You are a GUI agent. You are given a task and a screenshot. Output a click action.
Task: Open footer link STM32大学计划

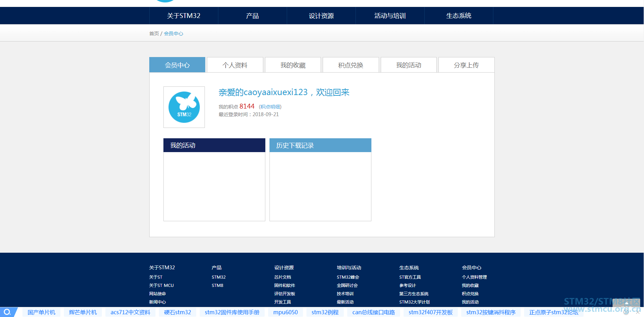(x=415, y=302)
